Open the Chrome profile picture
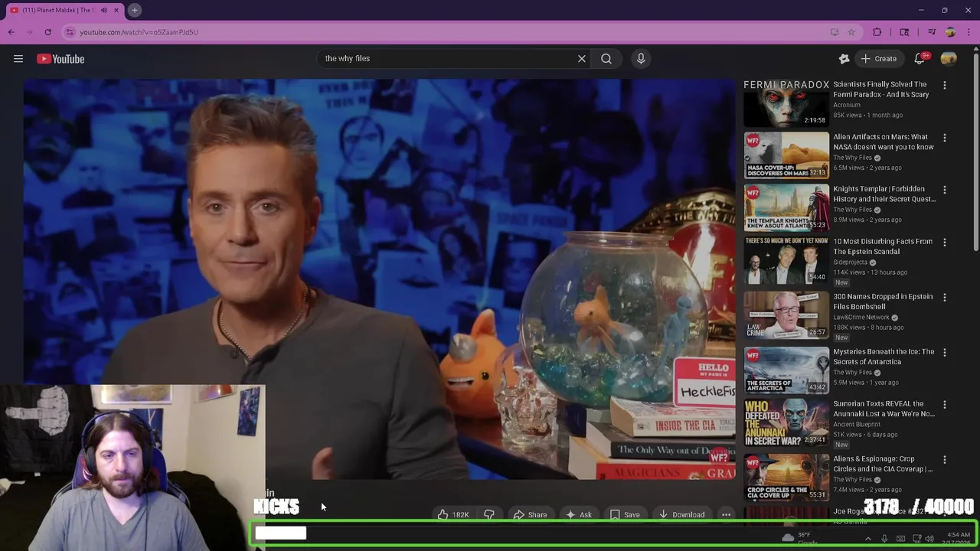 click(950, 32)
